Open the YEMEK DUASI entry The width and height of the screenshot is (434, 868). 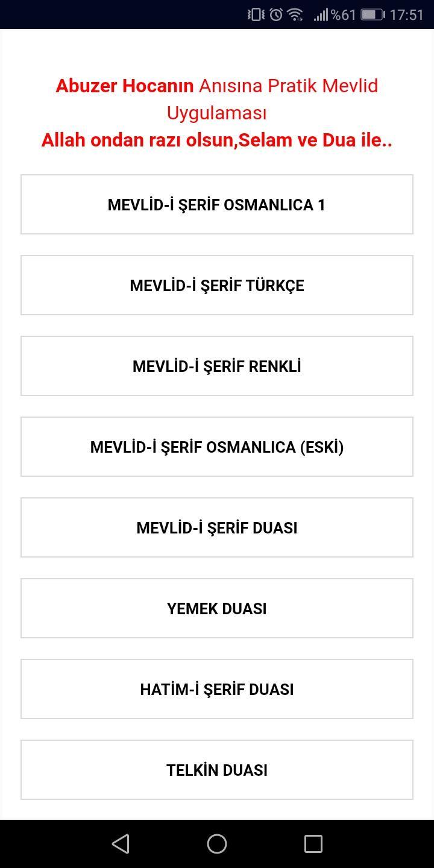[x=217, y=608]
